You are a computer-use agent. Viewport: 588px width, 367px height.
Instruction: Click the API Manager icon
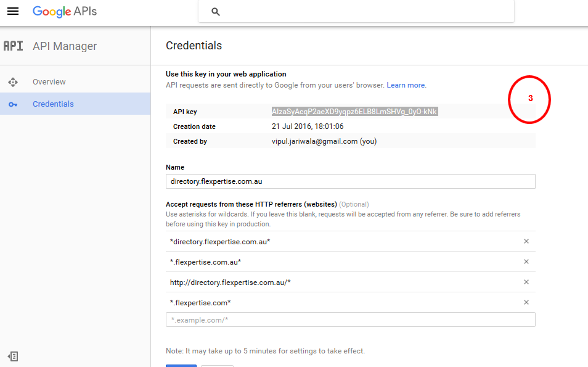tap(13, 46)
